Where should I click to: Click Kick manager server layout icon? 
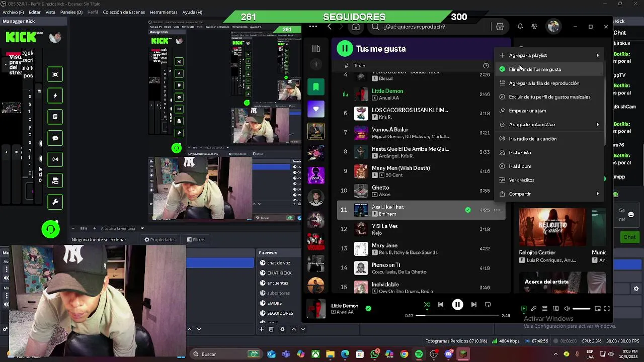tap(55, 181)
